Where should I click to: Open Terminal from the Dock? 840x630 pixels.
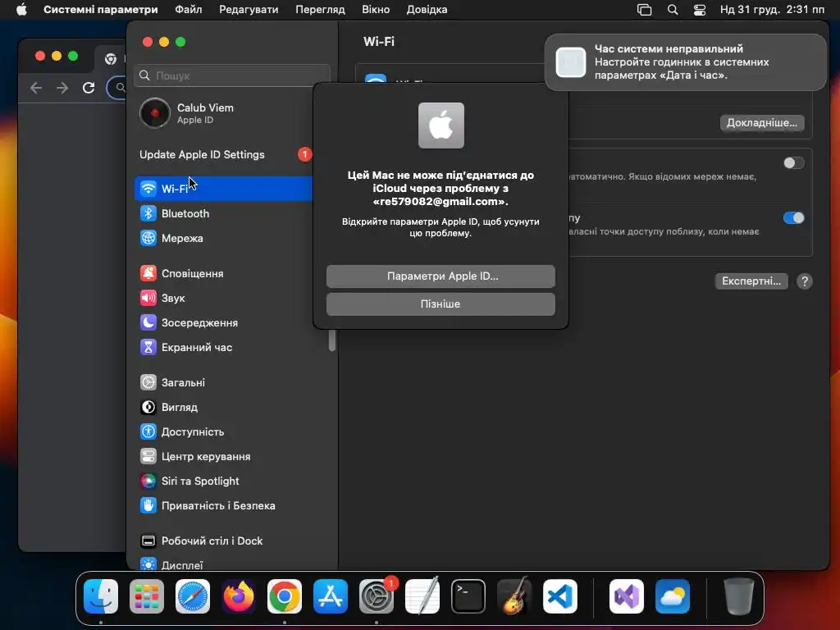[x=468, y=596]
